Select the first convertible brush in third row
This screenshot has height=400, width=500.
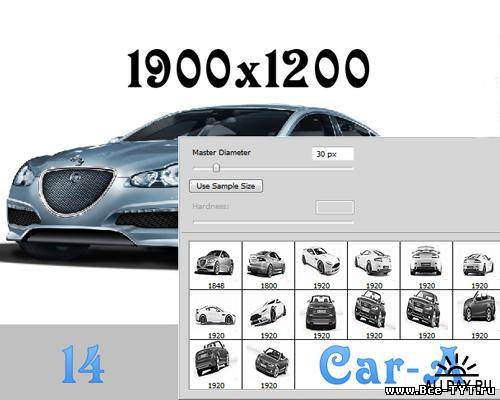point(216,365)
